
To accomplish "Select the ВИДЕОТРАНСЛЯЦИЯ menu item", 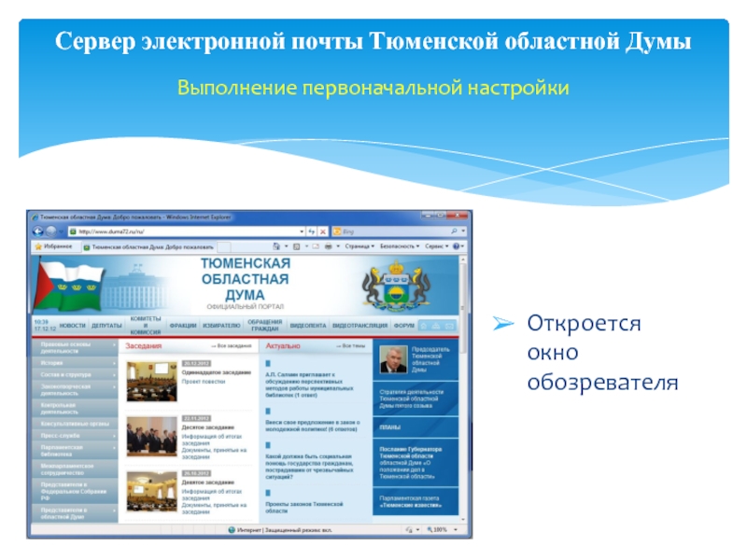I will pos(359,326).
